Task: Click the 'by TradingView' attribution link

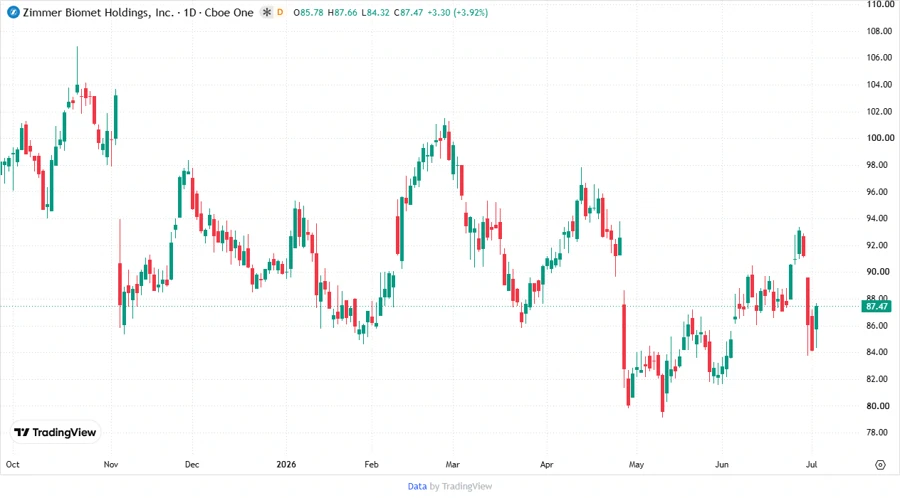Action: [461, 487]
